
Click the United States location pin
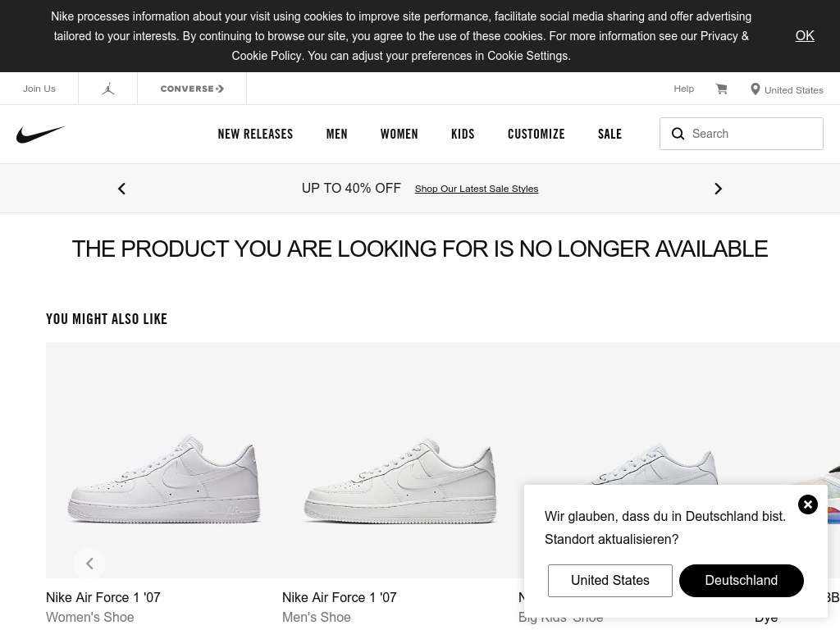tap(756, 89)
